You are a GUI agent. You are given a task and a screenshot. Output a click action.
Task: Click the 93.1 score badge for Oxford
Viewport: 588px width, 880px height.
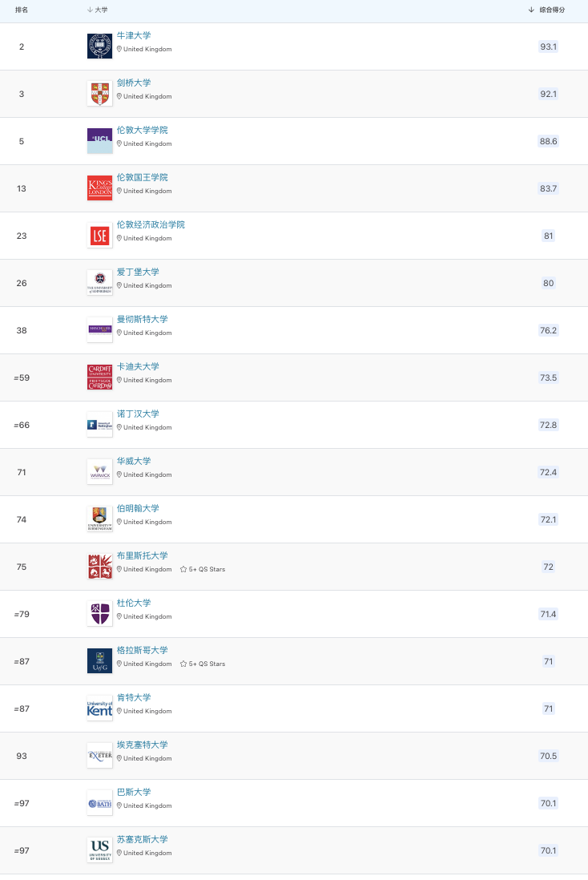[x=548, y=46]
